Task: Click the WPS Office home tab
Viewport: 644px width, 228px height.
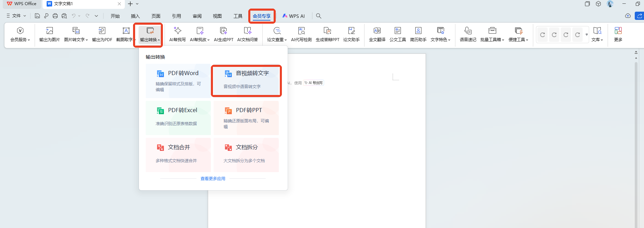Action: pyautogui.click(x=21, y=4)
